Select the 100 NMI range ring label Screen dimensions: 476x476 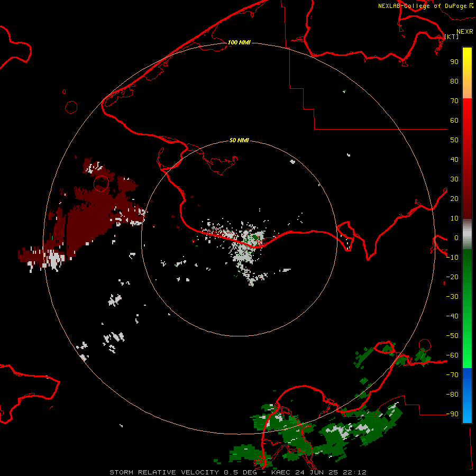239,42
